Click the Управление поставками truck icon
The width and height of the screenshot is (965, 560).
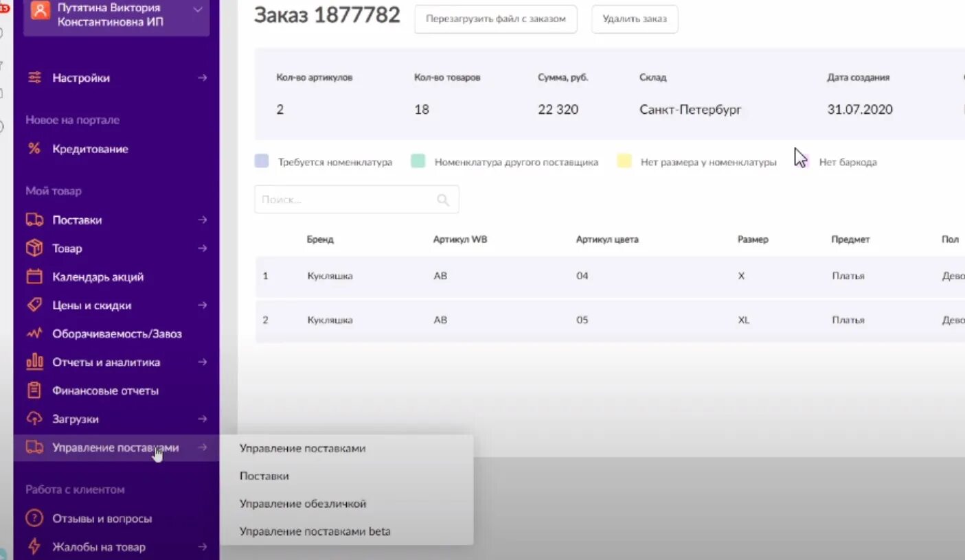(x=34, y=447)
